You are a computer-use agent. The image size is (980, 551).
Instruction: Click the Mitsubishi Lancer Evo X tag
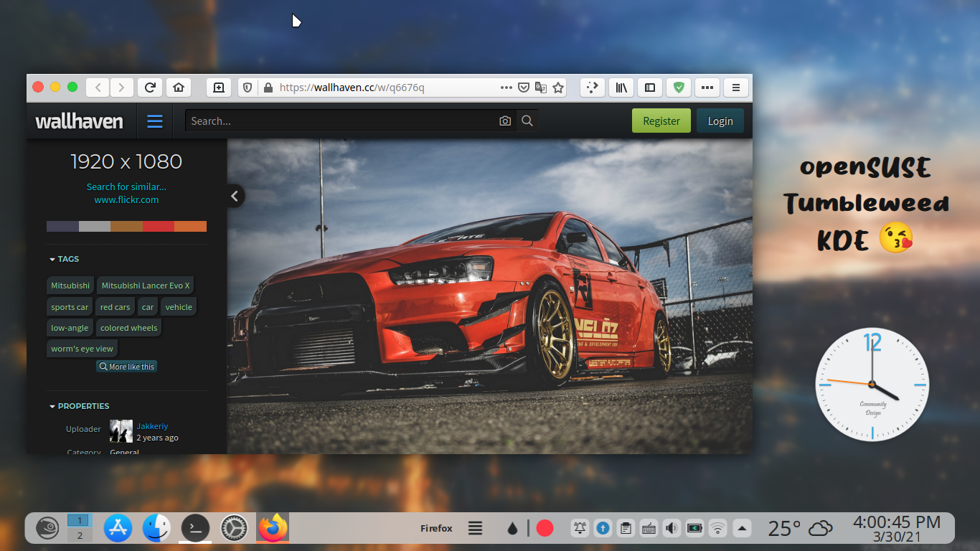point(146,286)
